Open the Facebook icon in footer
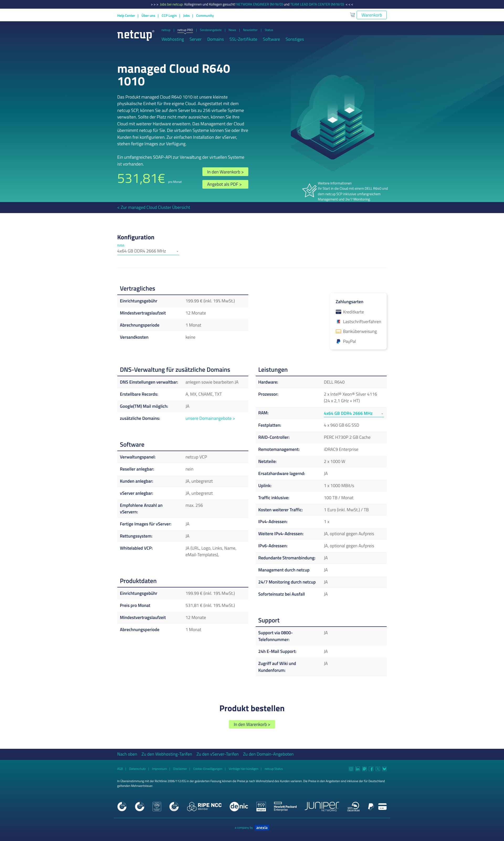 pyautogui.click(x=371, y=769)
